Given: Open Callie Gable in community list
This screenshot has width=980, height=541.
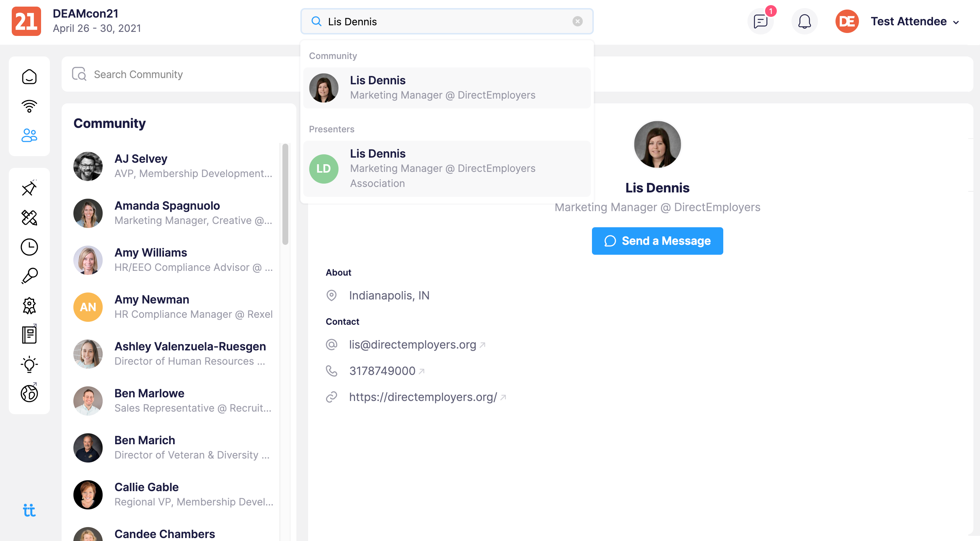Looking at the screenshot, I should [x=173, y=494].
